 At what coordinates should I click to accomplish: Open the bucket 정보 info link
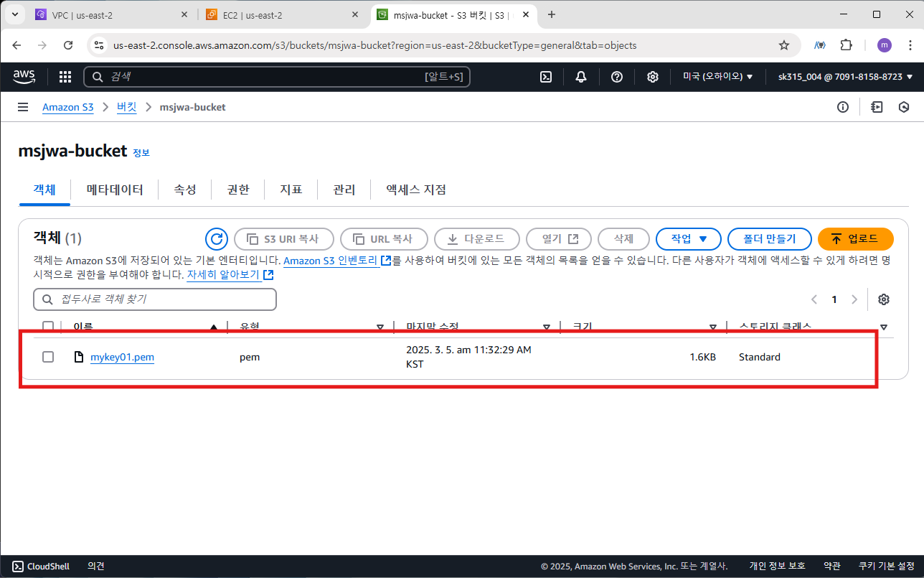pos(141,153)
